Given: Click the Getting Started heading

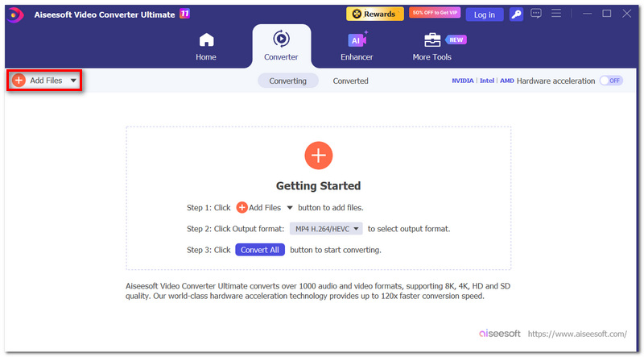Looking at the screenshot, I should (318, 186).
